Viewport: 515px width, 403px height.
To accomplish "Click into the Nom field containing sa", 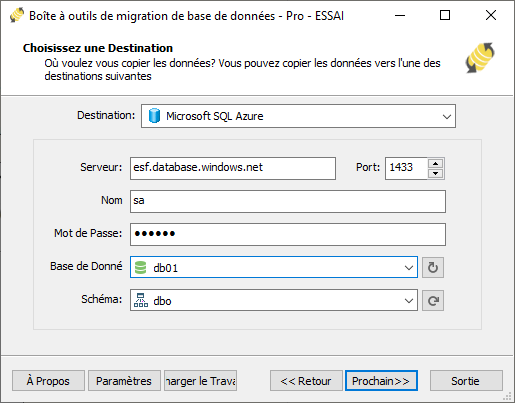I will click(288, 201).
